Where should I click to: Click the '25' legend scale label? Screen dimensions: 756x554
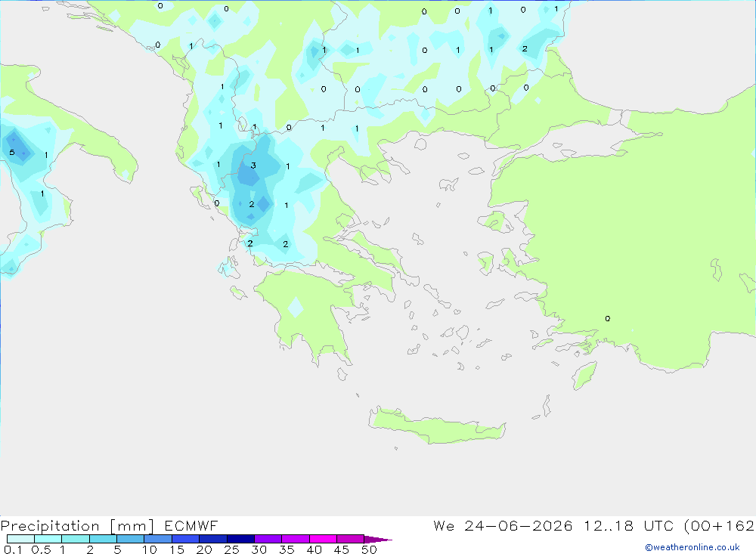pyautogui.click(x=232, y=549)
